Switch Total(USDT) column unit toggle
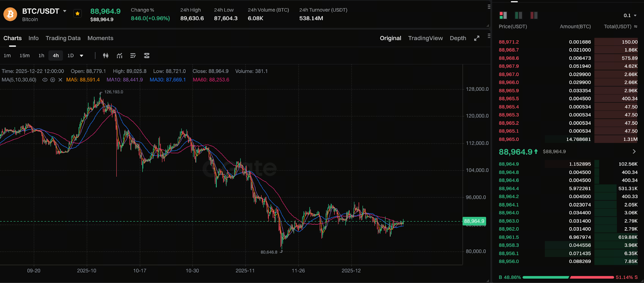 click(636, 27)
